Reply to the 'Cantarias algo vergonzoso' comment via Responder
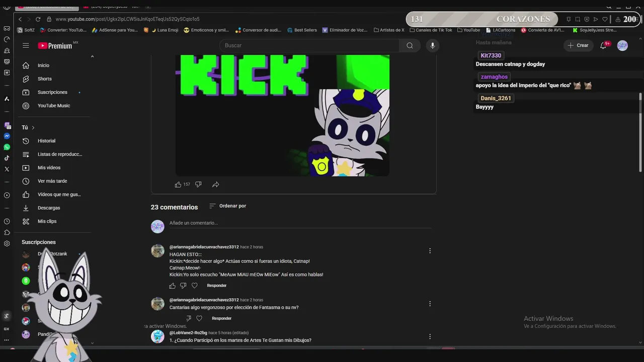644x362 pixels. [x=221, y=318]
